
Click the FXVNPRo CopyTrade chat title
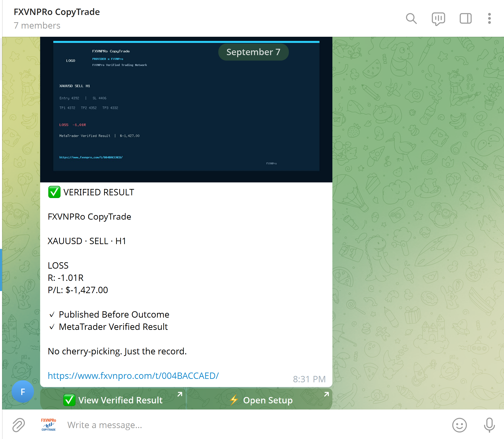[x=57, y=12]
